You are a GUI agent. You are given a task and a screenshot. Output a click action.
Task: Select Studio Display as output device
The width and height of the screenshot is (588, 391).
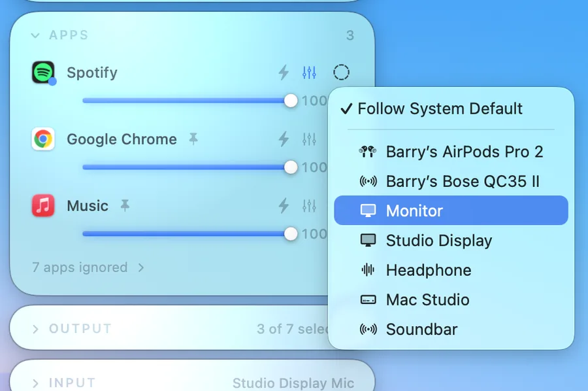point(451,241)
